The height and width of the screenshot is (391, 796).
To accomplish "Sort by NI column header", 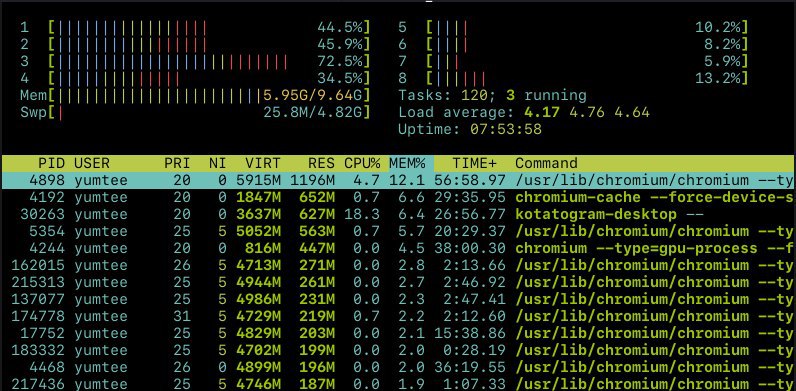I will pos(217,164).
